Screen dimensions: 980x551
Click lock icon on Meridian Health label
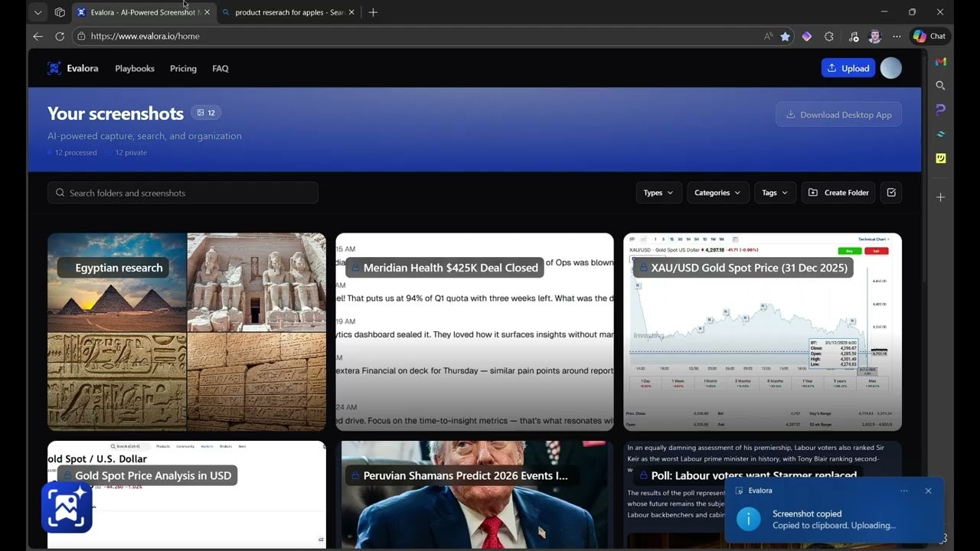[355, 268]
